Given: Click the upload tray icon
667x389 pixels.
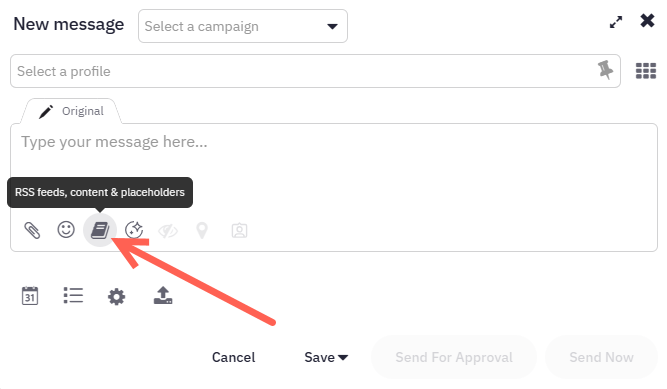Looking at the screenshot, I should tap(163, 295).
